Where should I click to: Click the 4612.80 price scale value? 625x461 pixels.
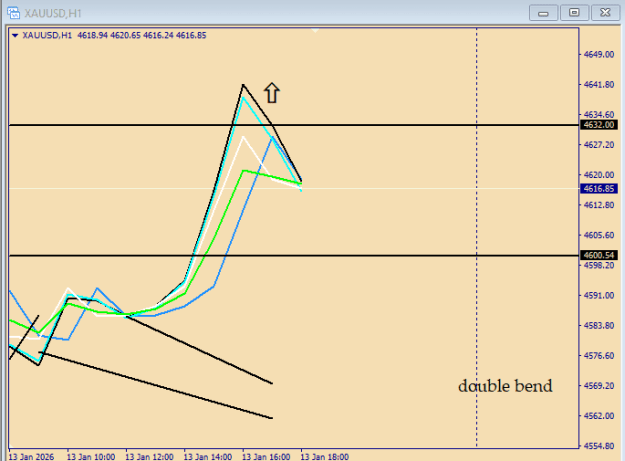click(599, 205)
